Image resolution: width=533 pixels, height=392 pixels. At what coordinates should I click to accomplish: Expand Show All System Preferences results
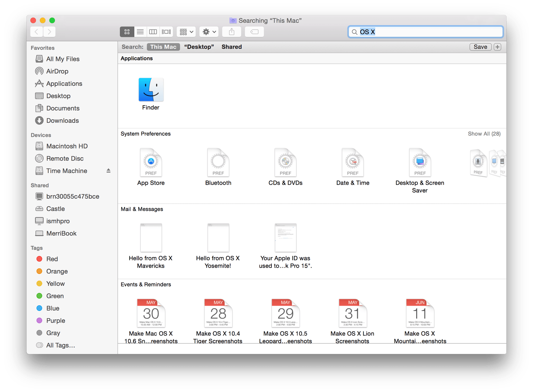point(484,134)
